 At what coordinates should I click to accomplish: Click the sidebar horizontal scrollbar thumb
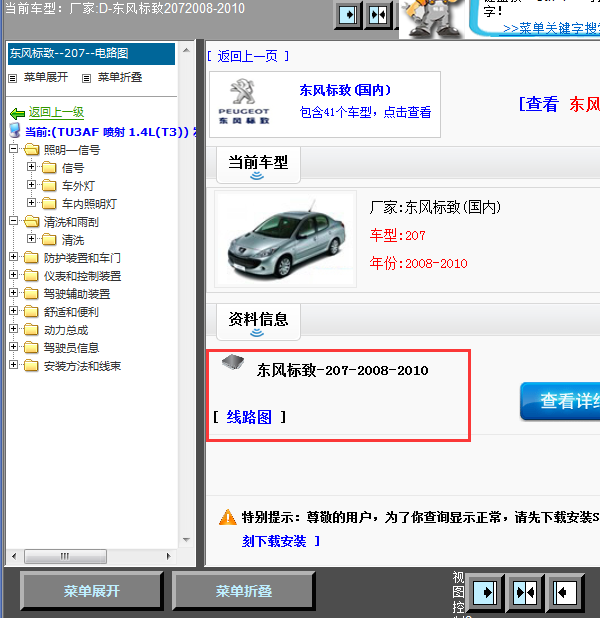pyautogui.click(x=65, y=557)
